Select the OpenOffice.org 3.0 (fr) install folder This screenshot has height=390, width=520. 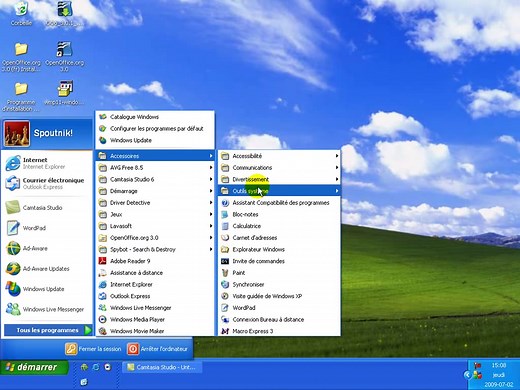point(21,57)
